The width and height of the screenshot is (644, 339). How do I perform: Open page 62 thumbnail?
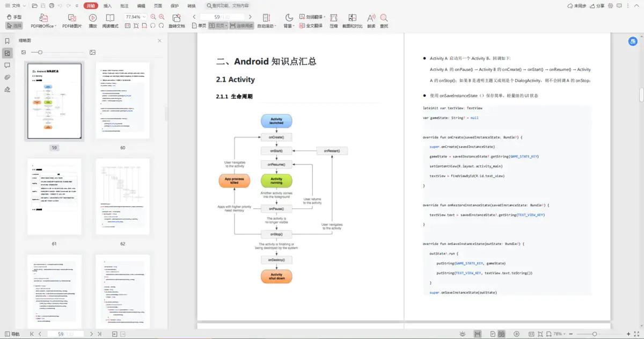122,197
